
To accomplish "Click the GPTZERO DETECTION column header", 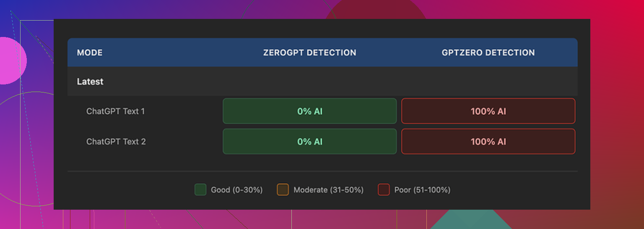I will pyautogui.click(x=488, y=53).
